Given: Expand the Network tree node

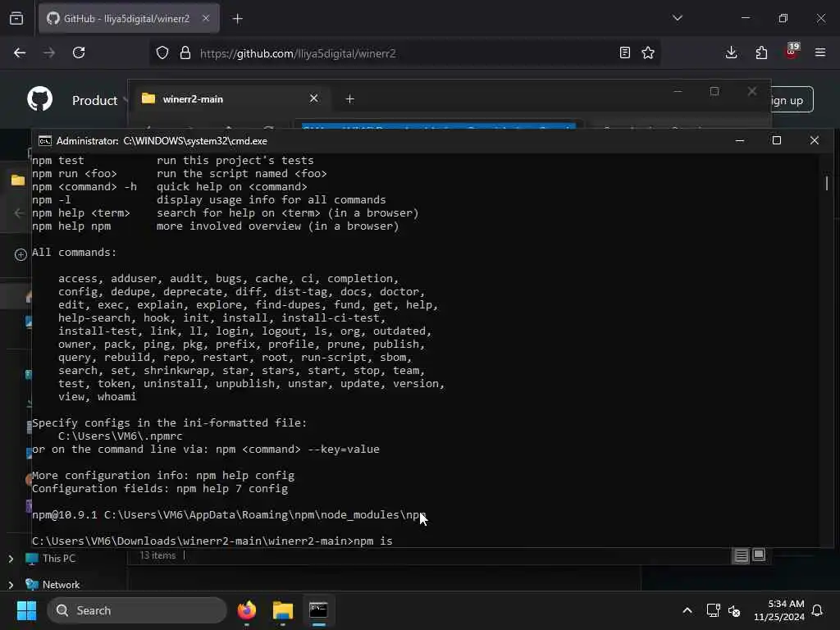Looking at the screenshot, I should click(11, 585).
